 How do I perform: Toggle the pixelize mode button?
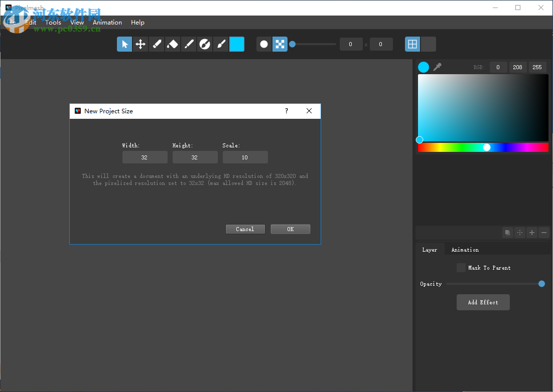(x=280, y=44)
